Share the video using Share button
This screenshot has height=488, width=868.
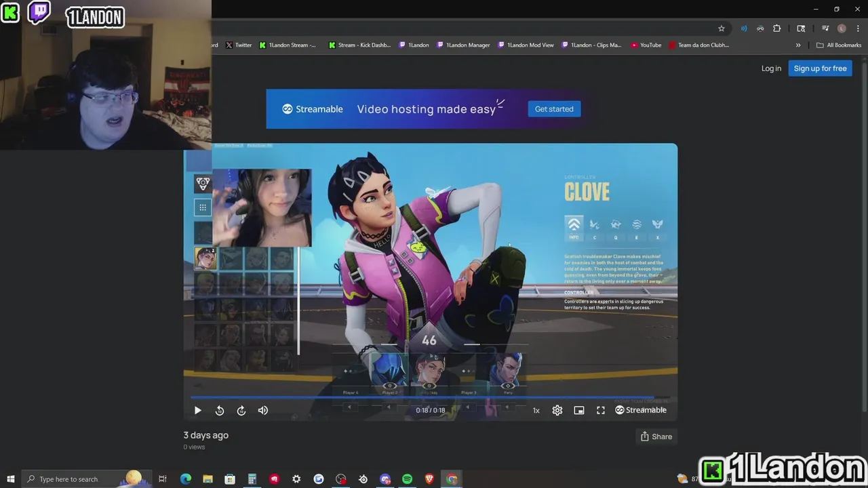tap(656, 436)
